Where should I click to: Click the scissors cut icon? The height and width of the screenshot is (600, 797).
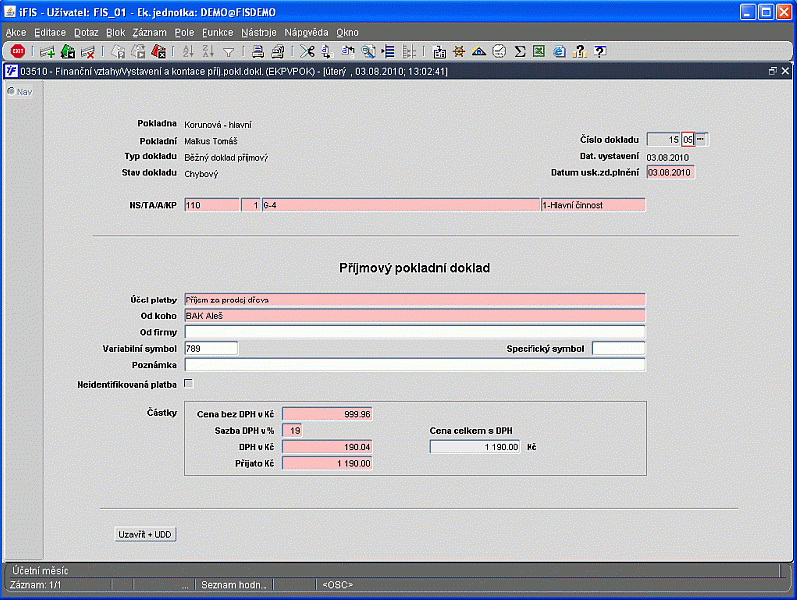(x=306, y=51)
